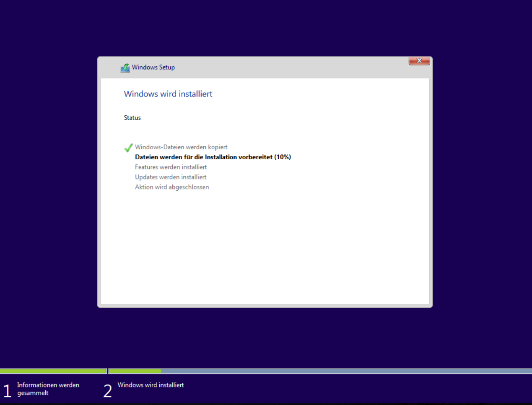Image resolution: width=532 pixels, height=405 pixels.
Task: Click the heading 'Windows wird installiert' in dialog
Action: (x=168, y=94)
